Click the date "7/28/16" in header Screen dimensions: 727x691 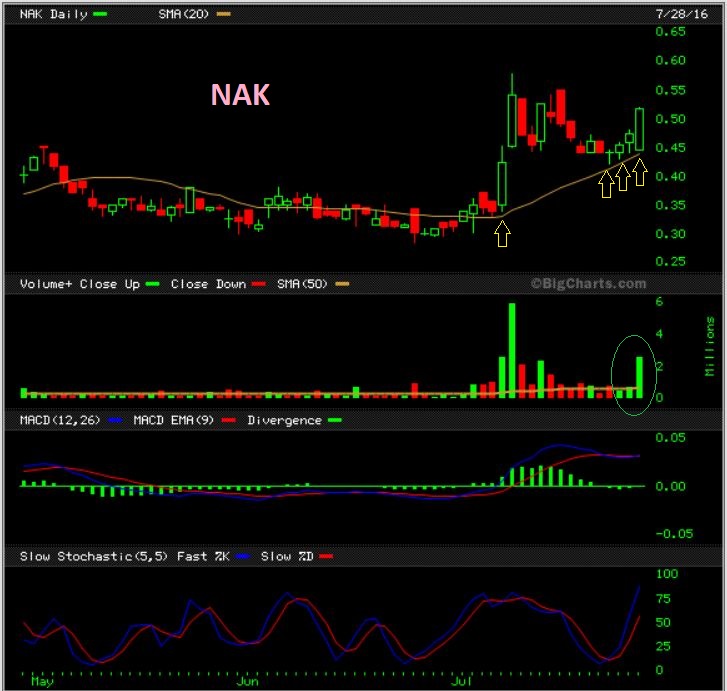pyautogui.click(x=682, y=14)
